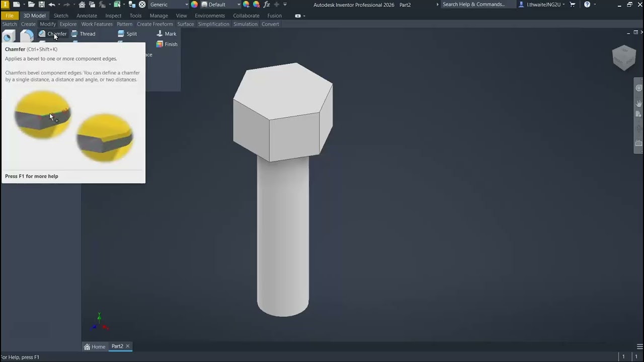Select the Split tool
The image size is (644, 362).
coord(127,34)
